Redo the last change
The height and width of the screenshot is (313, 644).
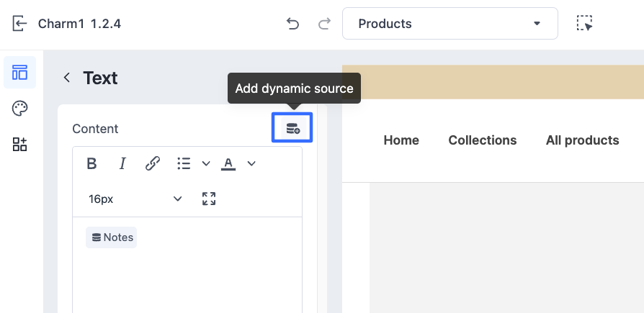pos(324,24)
